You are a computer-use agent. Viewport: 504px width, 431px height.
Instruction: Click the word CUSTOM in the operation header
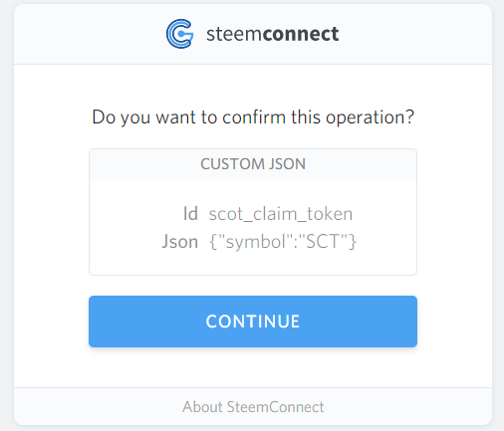232,164
